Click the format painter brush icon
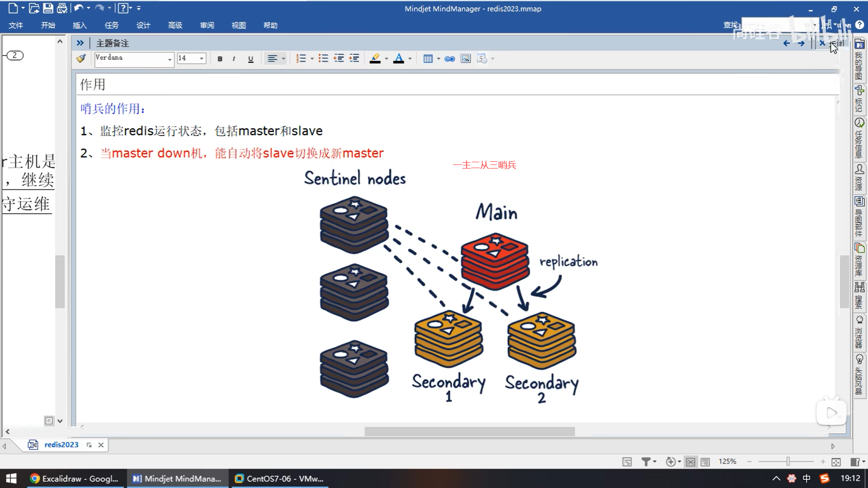This screenshot has height=488, width=868. (x=81, y=58)
